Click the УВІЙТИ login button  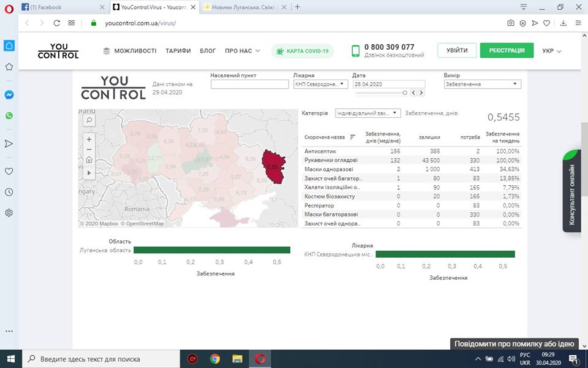click(x=456, y=51)
